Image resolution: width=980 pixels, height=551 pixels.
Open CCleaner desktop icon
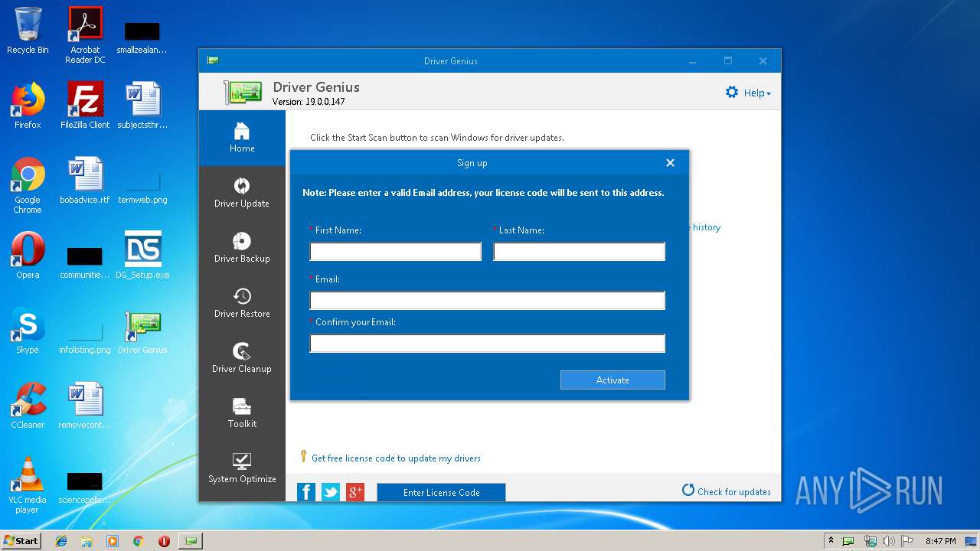coord(28,406)
